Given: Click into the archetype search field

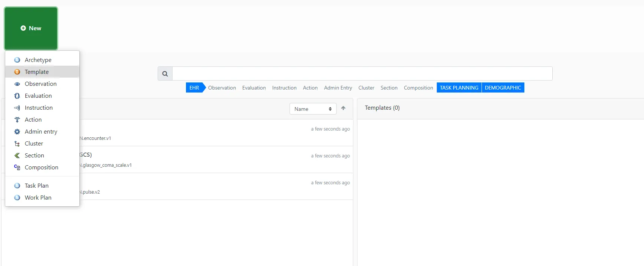Looking at the screenshot, I should (362, 74).
